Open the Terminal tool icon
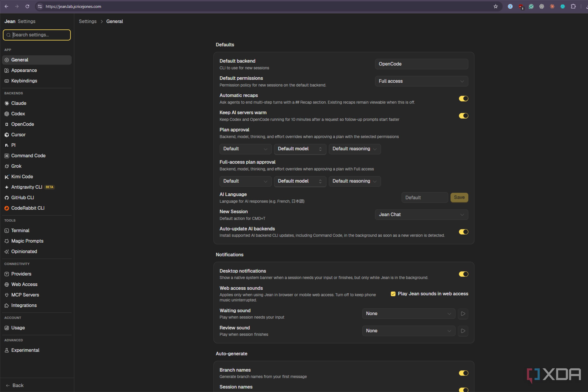The image size is (588, 392). [x=7, y=231]
